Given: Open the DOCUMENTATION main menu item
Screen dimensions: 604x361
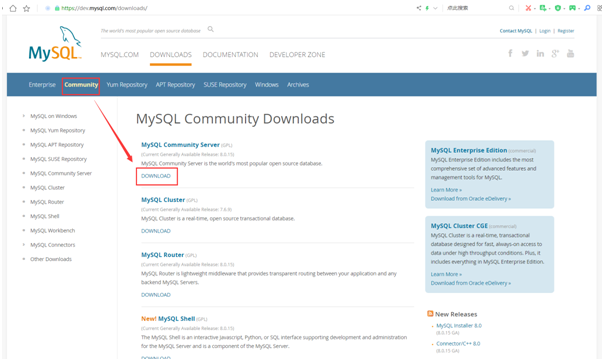Looking at the screenshot, I should (x=230, y=55).
